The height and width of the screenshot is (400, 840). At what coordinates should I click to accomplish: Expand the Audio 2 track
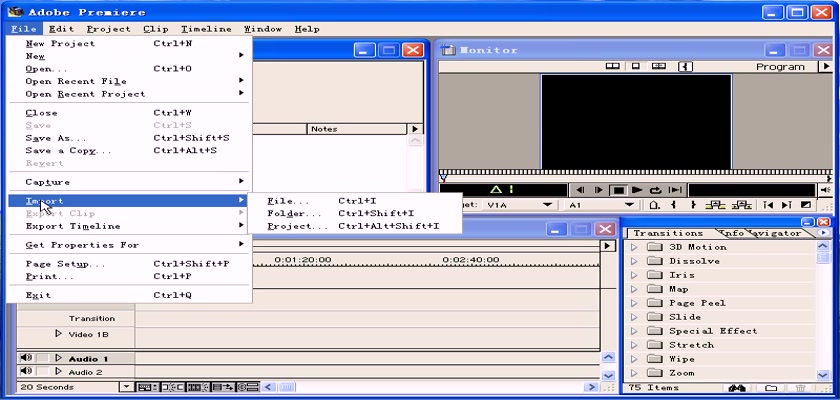coord(59,371)
